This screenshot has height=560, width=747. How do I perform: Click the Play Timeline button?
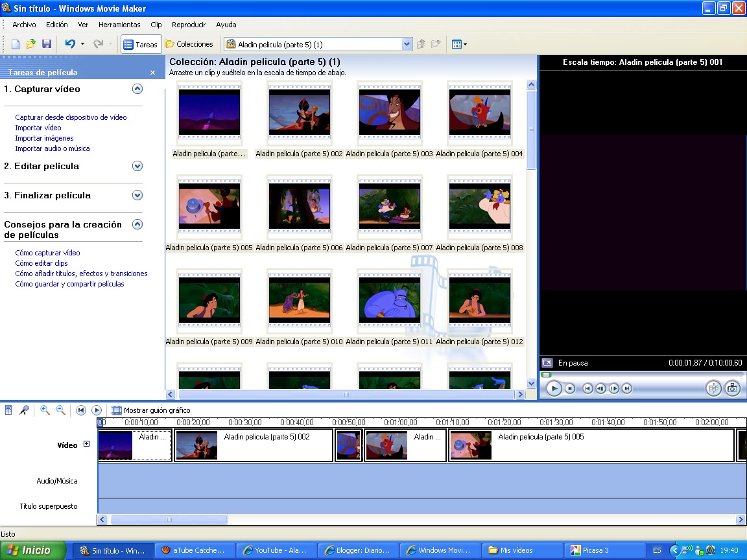96,410
